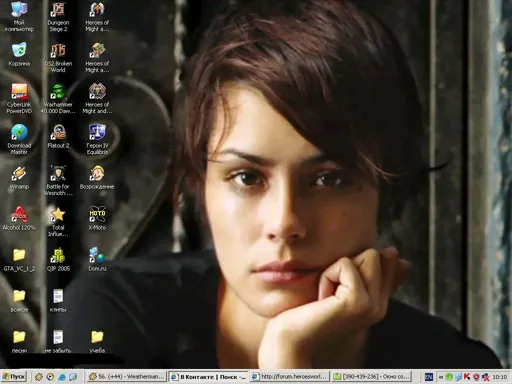Image resolution: width=512 pixels, height=384 pixels.
Task: Open the всякое folder
Action: [x=19, y=301]
